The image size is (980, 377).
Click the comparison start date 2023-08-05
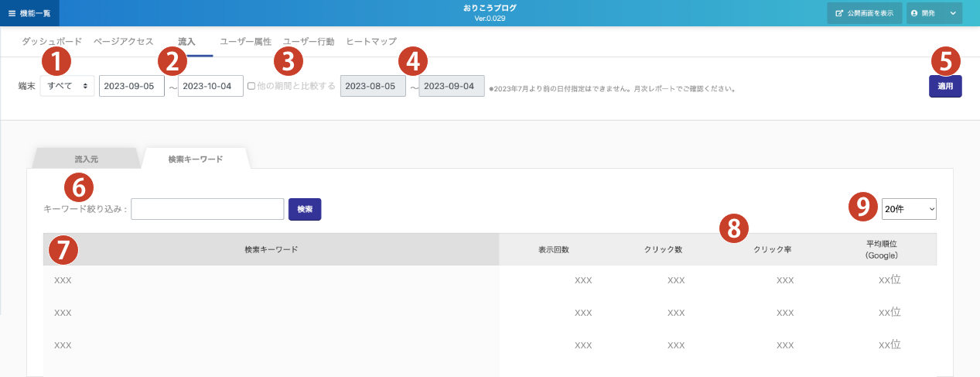(x=373, y=86)
